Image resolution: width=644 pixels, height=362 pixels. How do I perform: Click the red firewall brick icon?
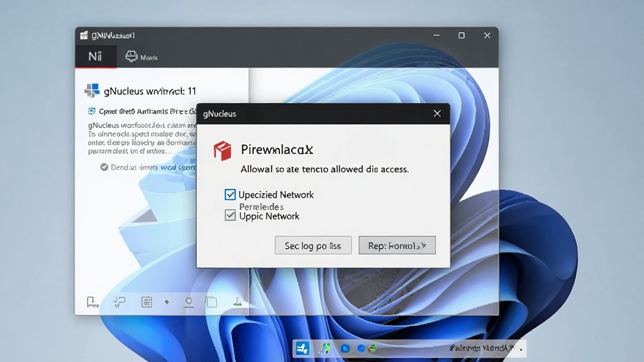222,151
